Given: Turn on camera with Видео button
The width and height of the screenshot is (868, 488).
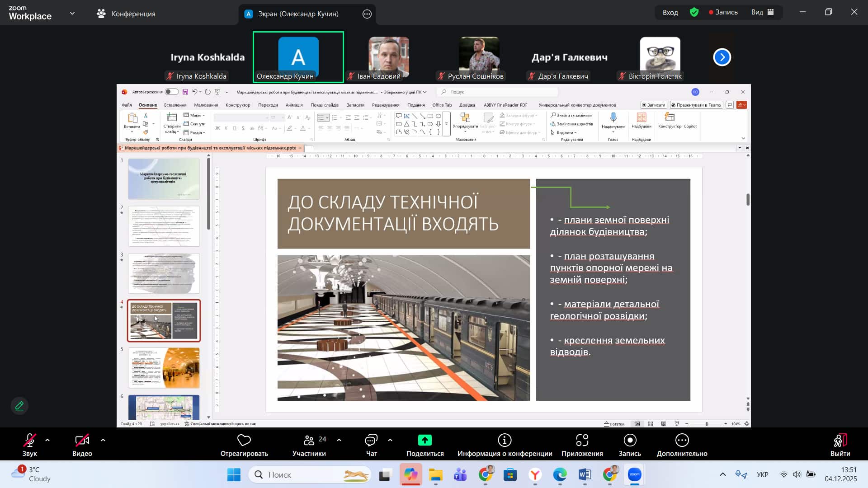Looking at the screenshot, I should click(x=82, y=440).
